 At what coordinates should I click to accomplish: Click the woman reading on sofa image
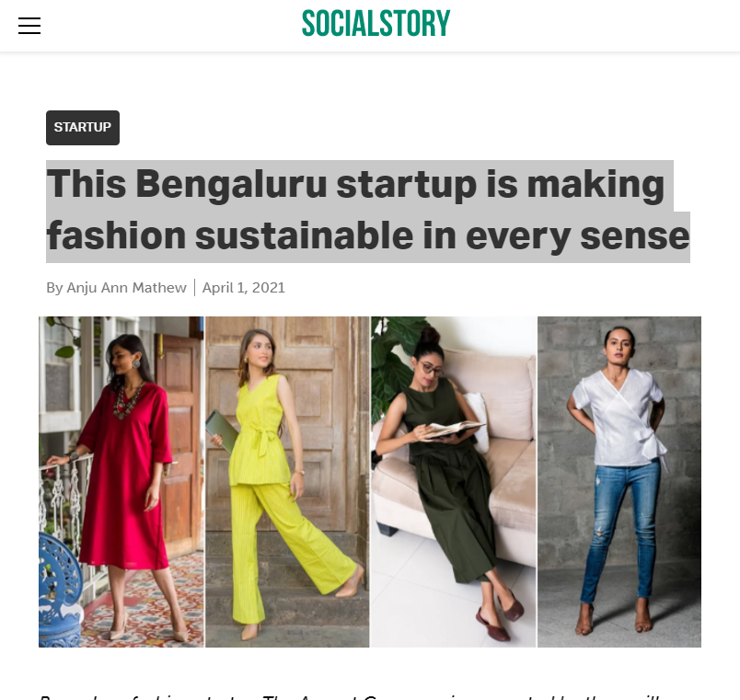pos(452,481)
